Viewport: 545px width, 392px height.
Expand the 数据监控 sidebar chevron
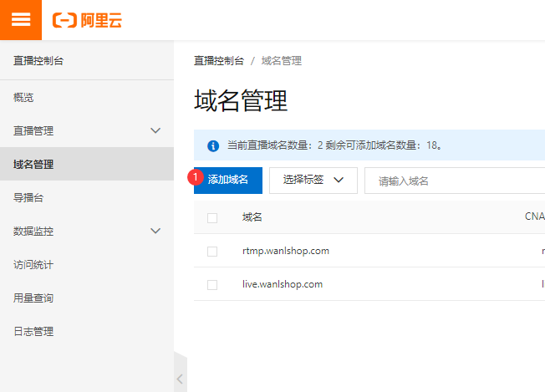tap(155, 231)
